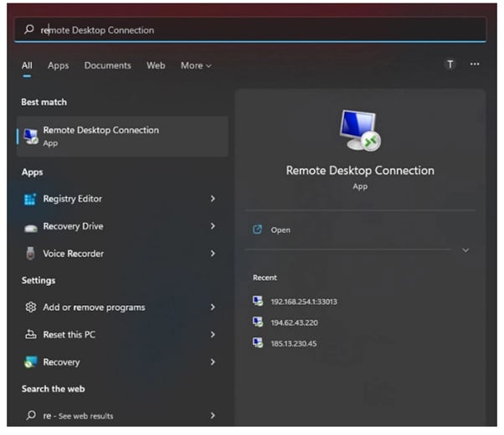Screen dimensions: 504x435
Task: Switch to the All tab
Action: click(27, 65)
